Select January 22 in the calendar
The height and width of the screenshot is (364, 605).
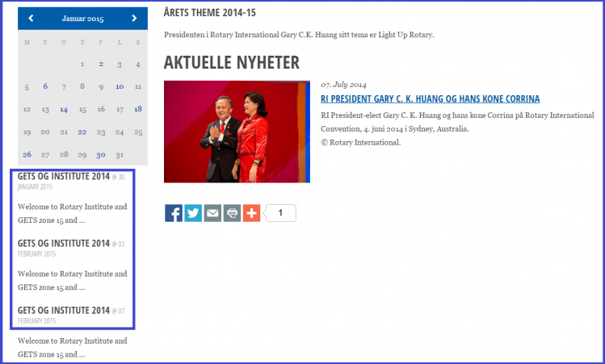coord(82,132)
